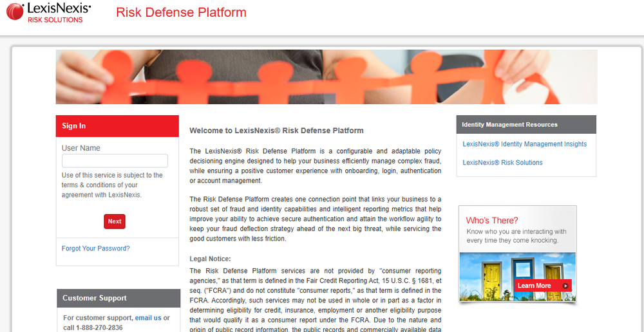The image size is (644, 332).
Task: Click the Sign In panel header
Action: pos(117,126)
